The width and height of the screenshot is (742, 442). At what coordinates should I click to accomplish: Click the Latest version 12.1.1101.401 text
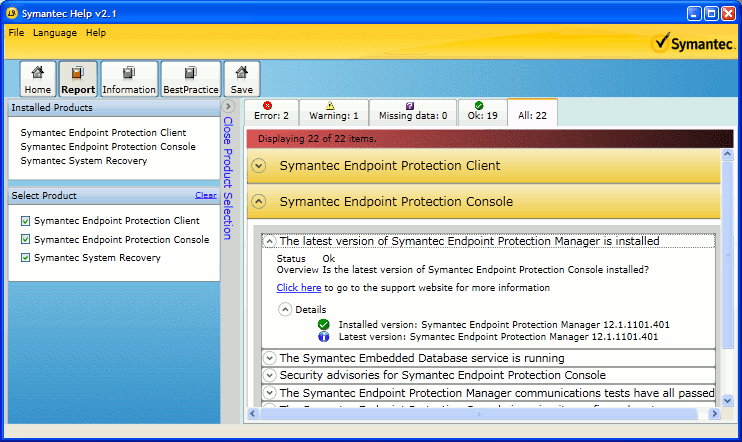pyautogui.click(x=498, y=337)
